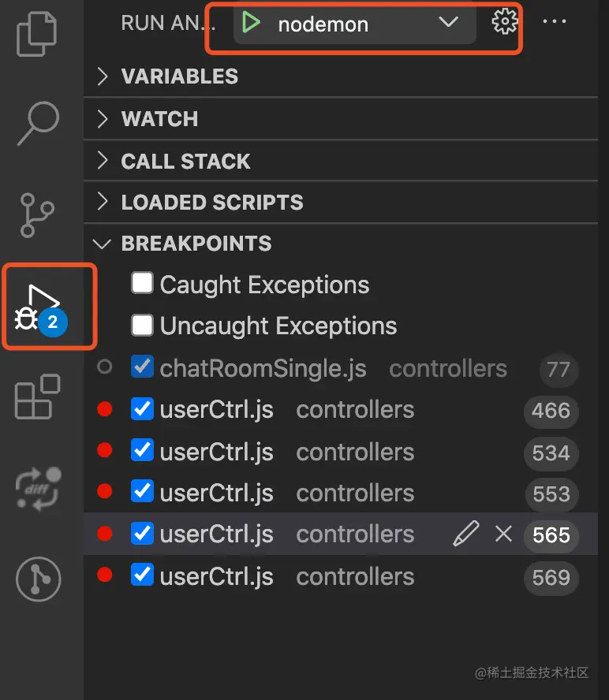Expand the VARIABLES section

point(179,76)
